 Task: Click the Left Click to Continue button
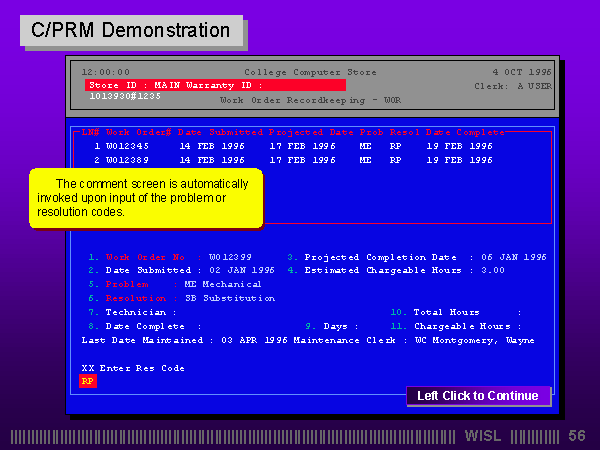pyautogui.click(x=478, y=396)
